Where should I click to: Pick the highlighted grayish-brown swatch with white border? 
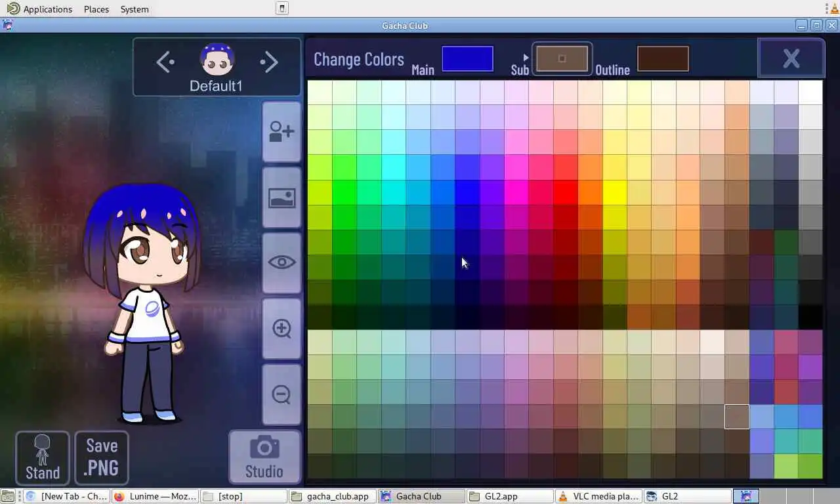pos(737,417)
